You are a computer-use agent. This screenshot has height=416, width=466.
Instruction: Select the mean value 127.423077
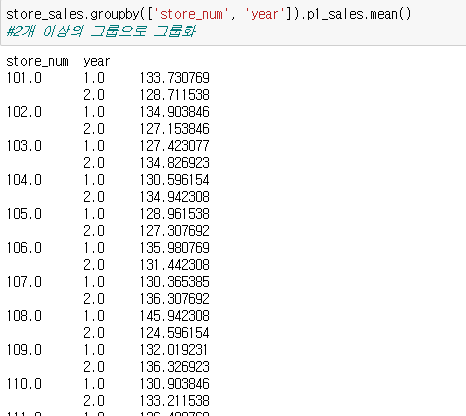pos(174,146)
